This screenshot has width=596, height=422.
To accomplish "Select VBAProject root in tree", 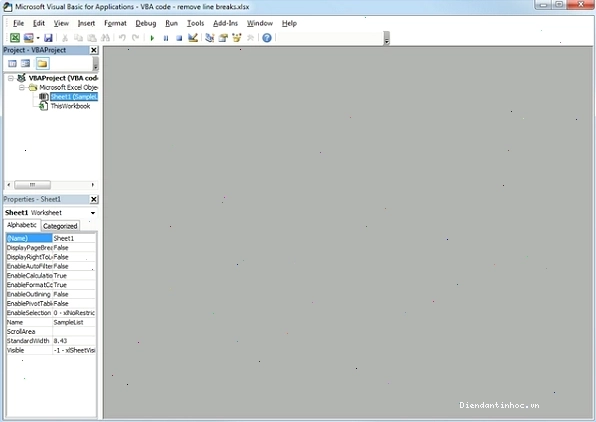I will pos(63,78).
